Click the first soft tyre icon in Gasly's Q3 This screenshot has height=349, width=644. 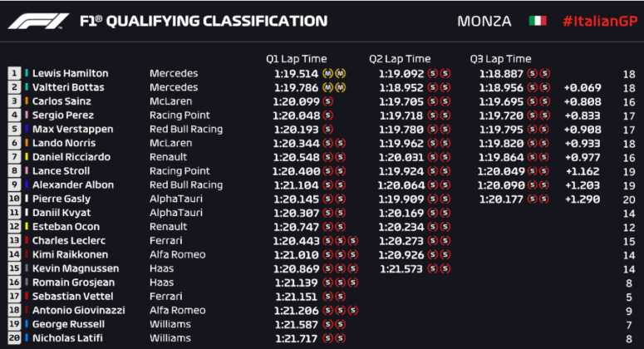point(533,199)
